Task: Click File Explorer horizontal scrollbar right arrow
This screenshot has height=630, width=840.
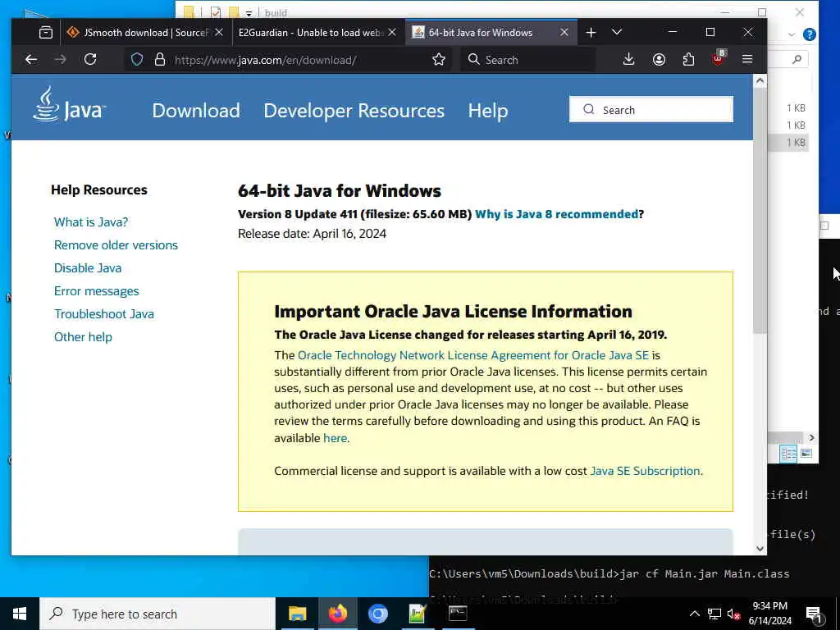Action: [811, 438]
